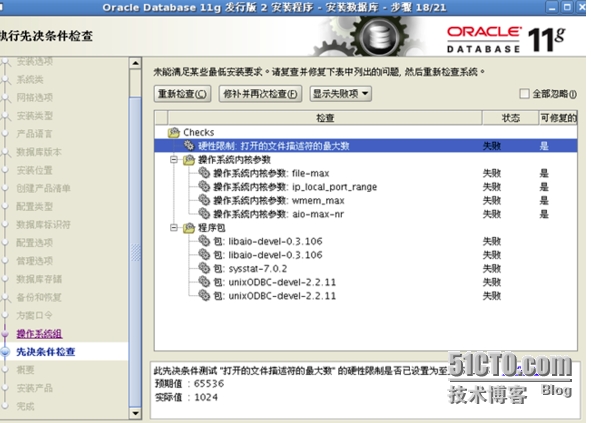Collapse the 操作系统内核参数 tree node
591x423 pixels.
[174, 159]
